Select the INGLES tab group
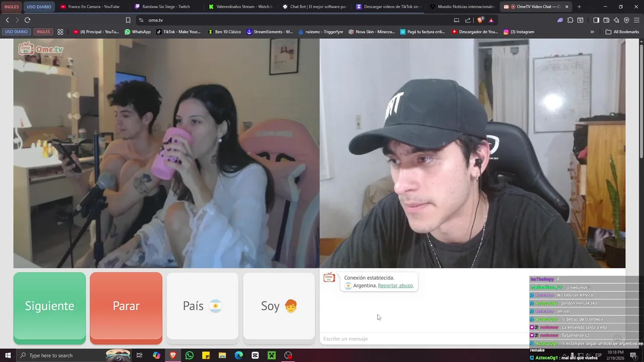 12,7
